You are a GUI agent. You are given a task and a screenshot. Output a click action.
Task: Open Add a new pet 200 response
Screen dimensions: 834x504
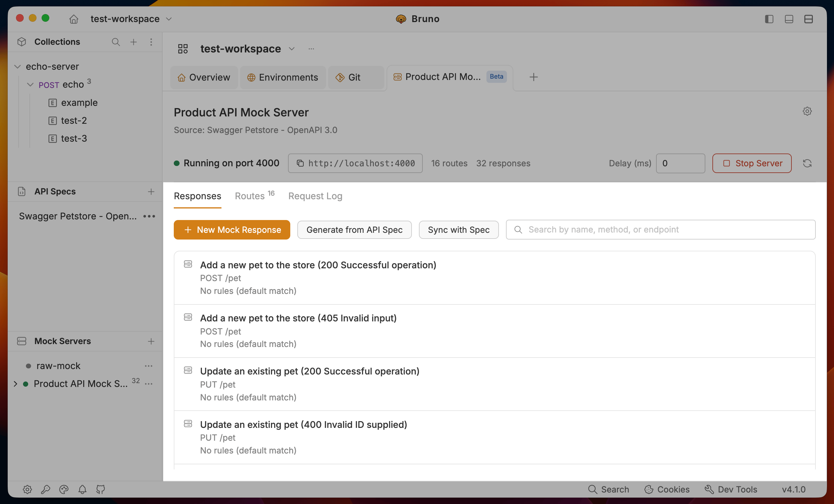point(494,278)
